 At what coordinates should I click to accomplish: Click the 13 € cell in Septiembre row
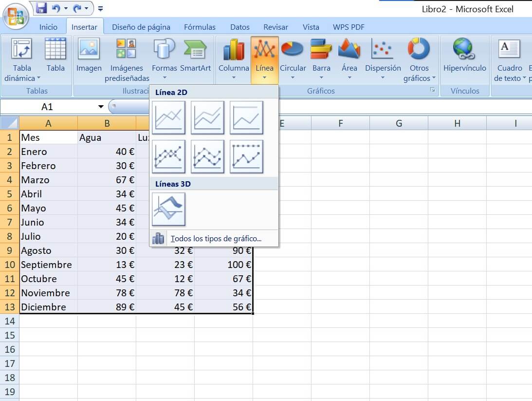[x=107, y=265]
